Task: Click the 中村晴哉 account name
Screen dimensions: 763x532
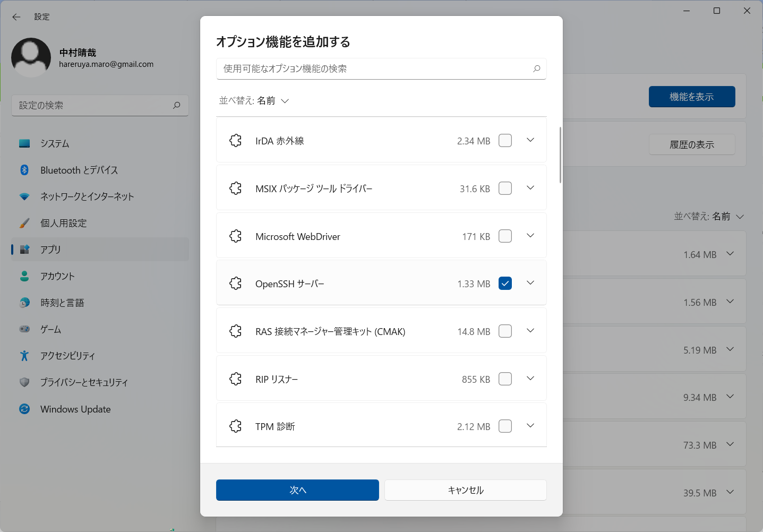Action: pyautogui.click(x=78, y=53)
